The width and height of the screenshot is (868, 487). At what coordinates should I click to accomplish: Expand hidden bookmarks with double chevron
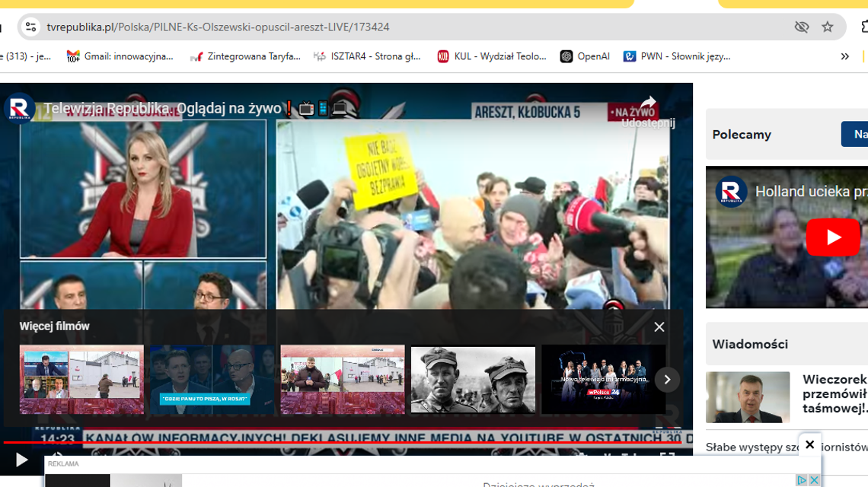tap(844, 56)
